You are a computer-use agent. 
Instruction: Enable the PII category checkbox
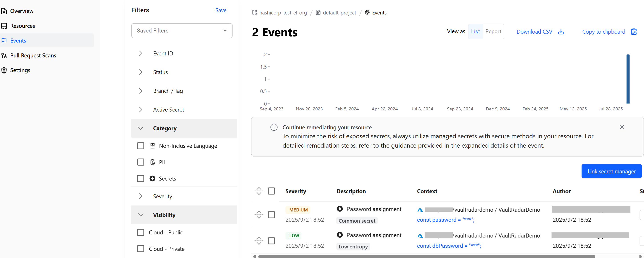[x=141, y=162]
